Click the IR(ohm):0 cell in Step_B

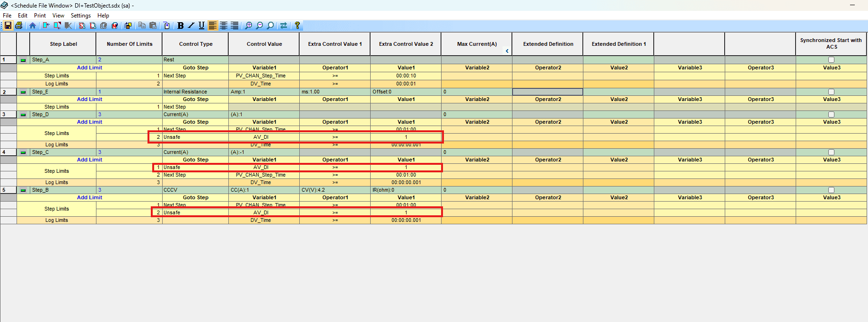pyautogui.click(x=406, y=190)
